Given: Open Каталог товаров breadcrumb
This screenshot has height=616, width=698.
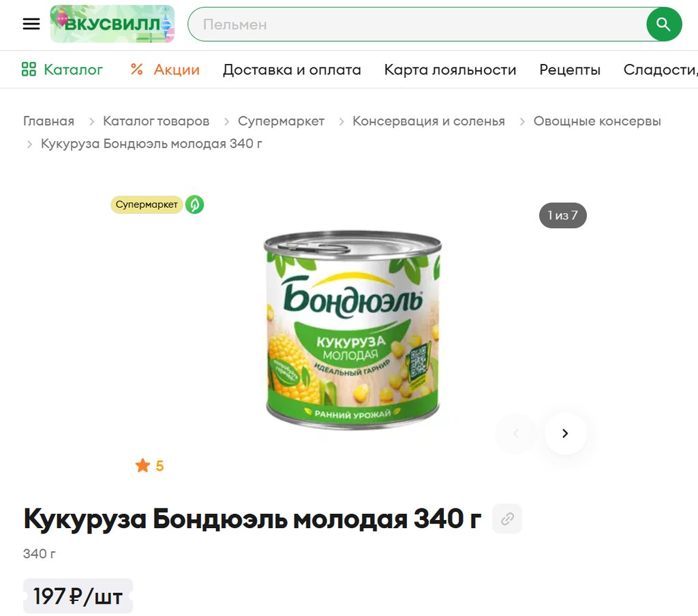Looking at the screenshot, I should [x=156, y=121].
